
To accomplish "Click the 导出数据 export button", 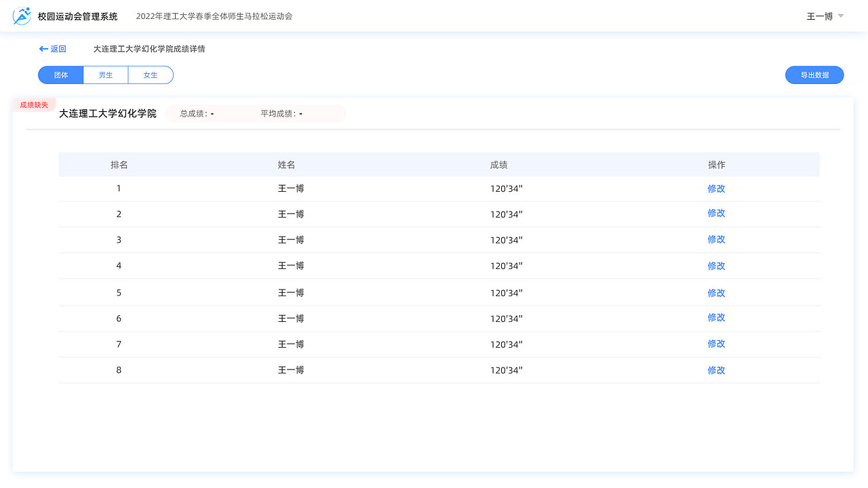I will [814, 75].
